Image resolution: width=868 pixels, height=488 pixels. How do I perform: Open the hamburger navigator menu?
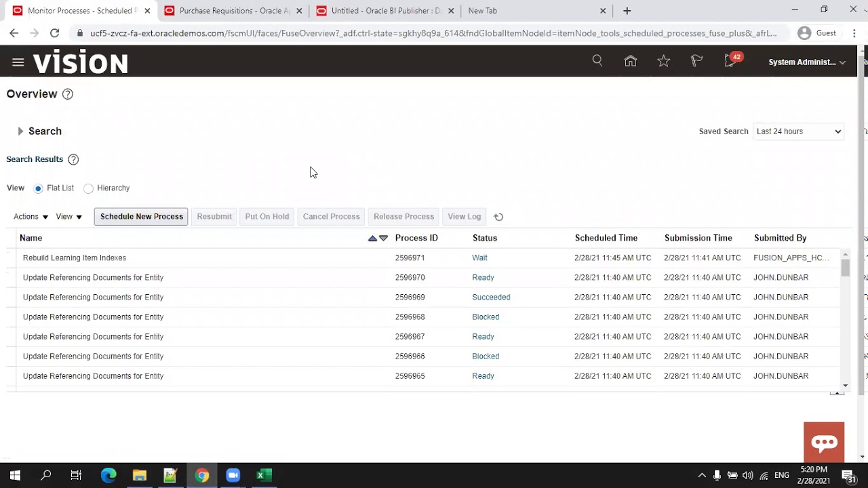pos(18,62)
